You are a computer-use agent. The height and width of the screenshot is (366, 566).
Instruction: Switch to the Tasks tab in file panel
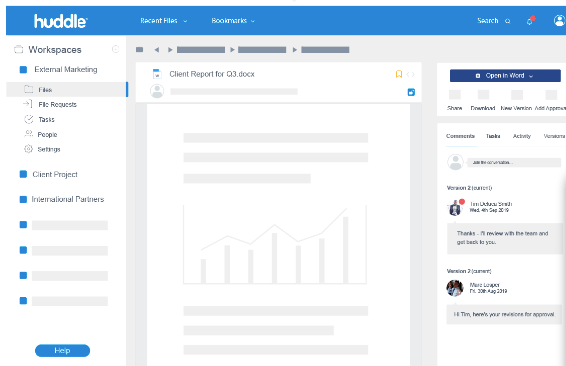[x=493, y=136]
